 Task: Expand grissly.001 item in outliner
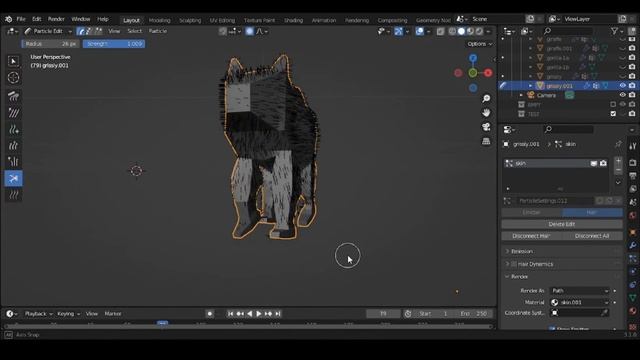point(531,86)
